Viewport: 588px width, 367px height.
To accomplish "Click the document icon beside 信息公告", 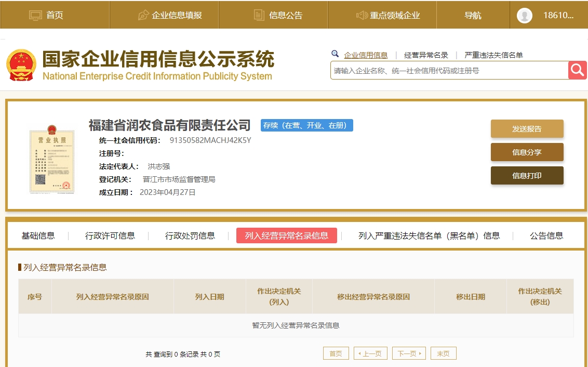I will pos(259,15).
